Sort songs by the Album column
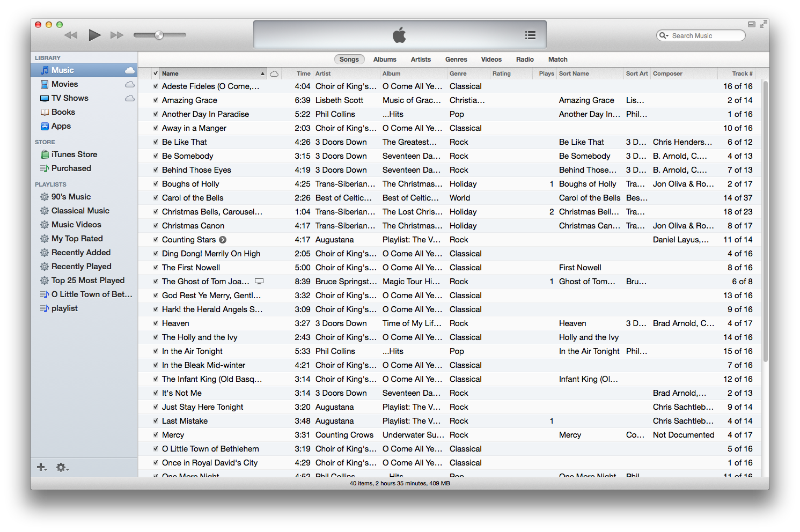 [x=413, y=73]
